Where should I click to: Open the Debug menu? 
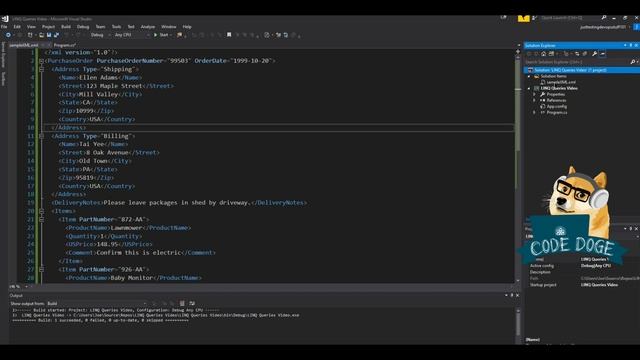tap(83, 27)
